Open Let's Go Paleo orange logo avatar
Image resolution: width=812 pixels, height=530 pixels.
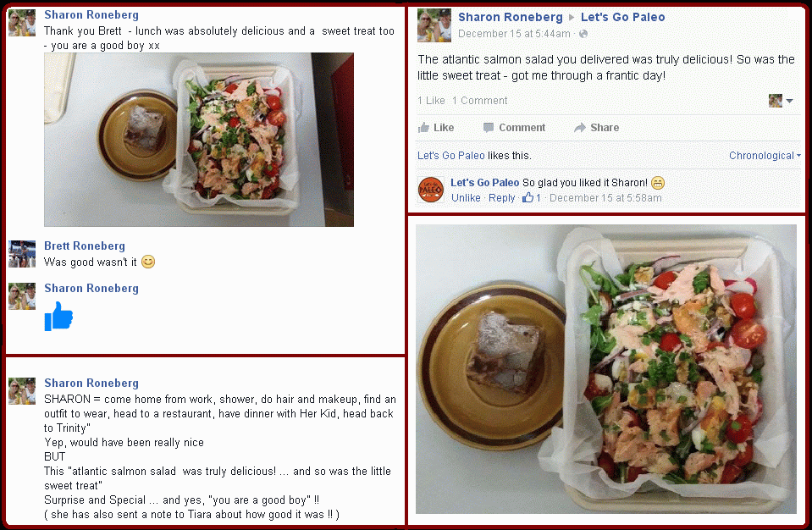[x=430, y=190]
